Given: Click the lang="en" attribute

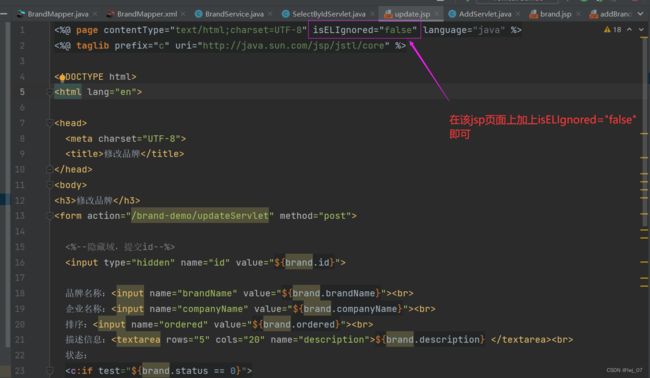Looking at the screenshot, I should click(x=114, y=92).
